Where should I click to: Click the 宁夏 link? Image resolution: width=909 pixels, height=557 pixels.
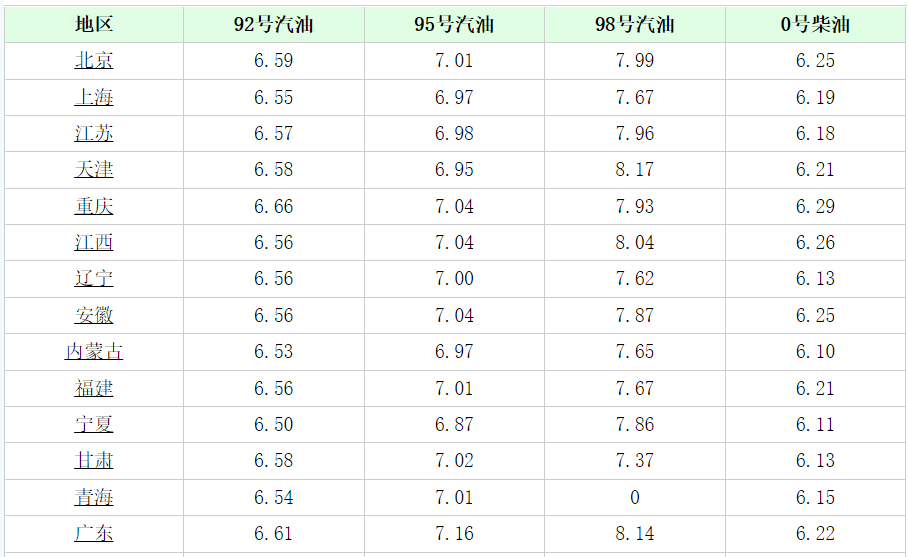[x=94, y=425]
